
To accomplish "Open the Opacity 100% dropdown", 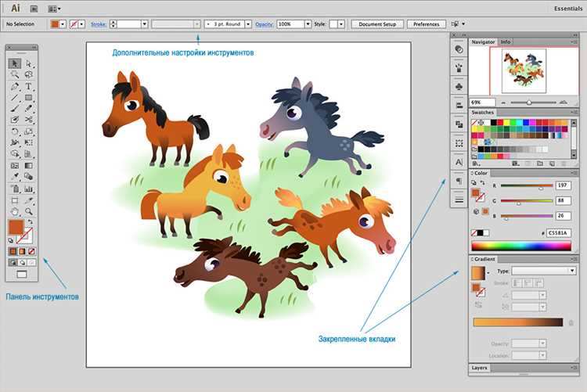I will click(308, 24).
